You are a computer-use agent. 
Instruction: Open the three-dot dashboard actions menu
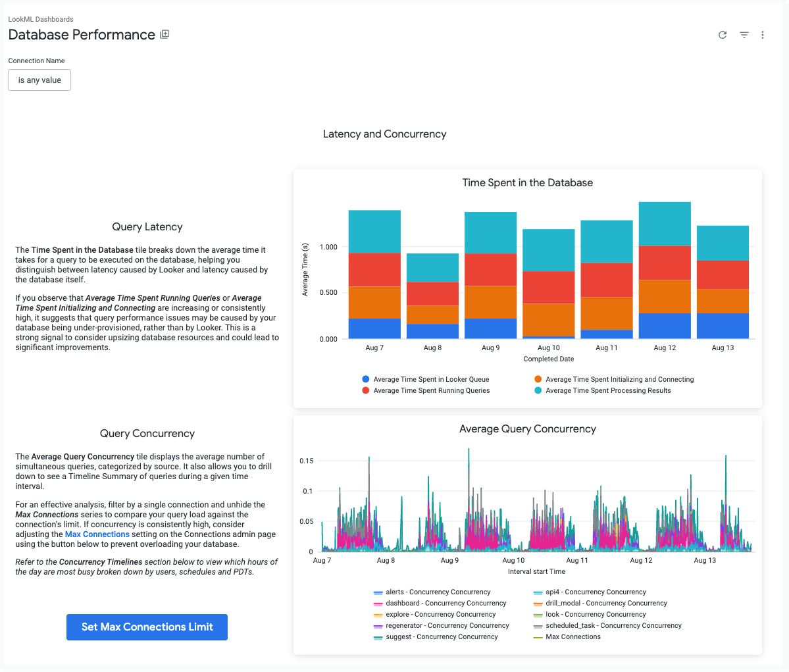click(x=763, y=35)
